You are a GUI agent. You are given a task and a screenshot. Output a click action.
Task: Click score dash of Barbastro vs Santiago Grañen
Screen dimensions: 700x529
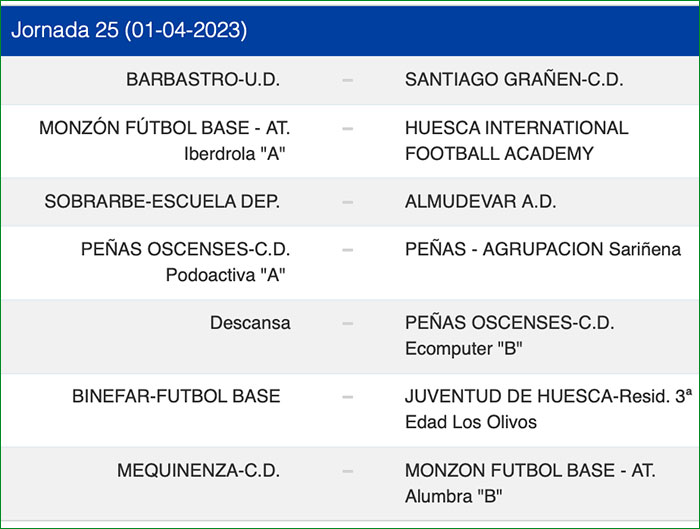pos(347,80)
